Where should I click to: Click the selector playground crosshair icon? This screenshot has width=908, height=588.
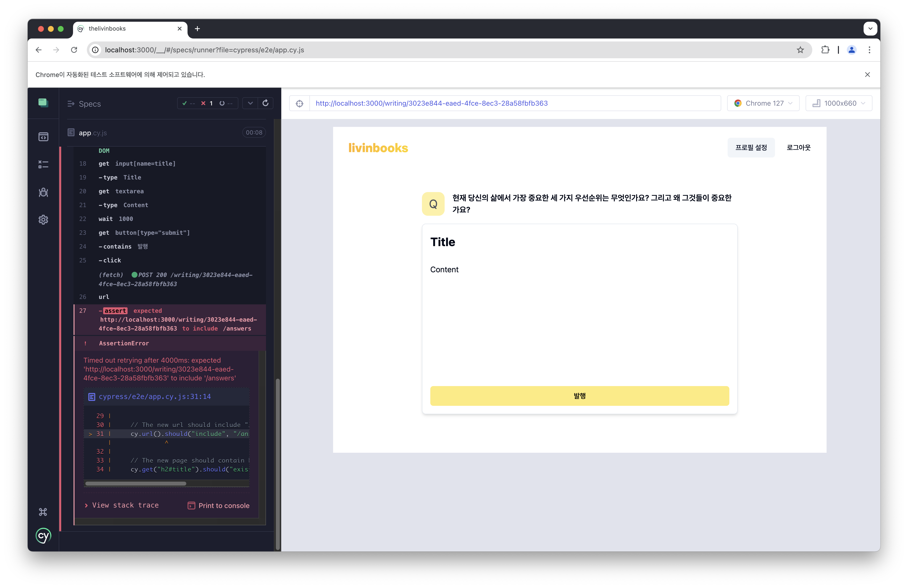300,103
